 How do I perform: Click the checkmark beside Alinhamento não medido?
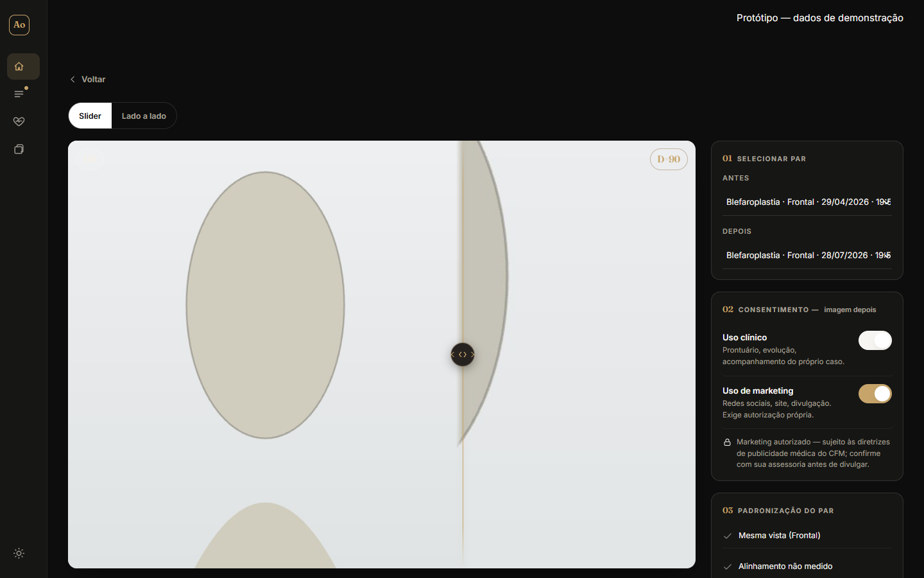tap(728, 566)
